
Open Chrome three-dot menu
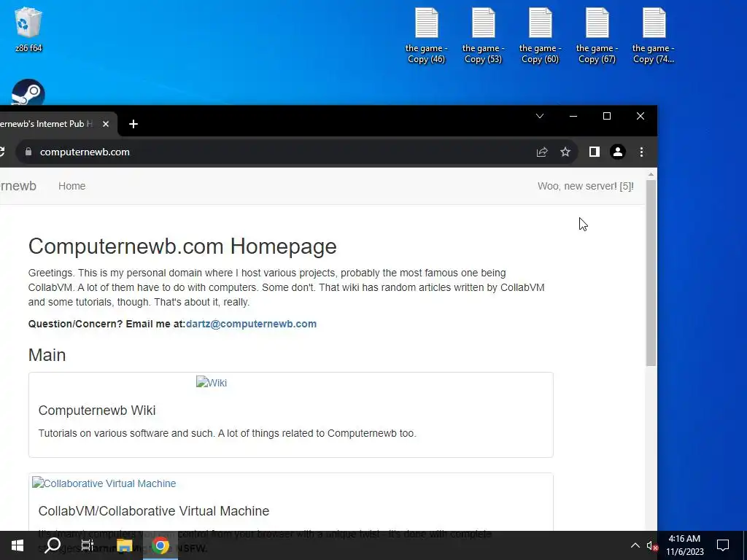[641, 152]
